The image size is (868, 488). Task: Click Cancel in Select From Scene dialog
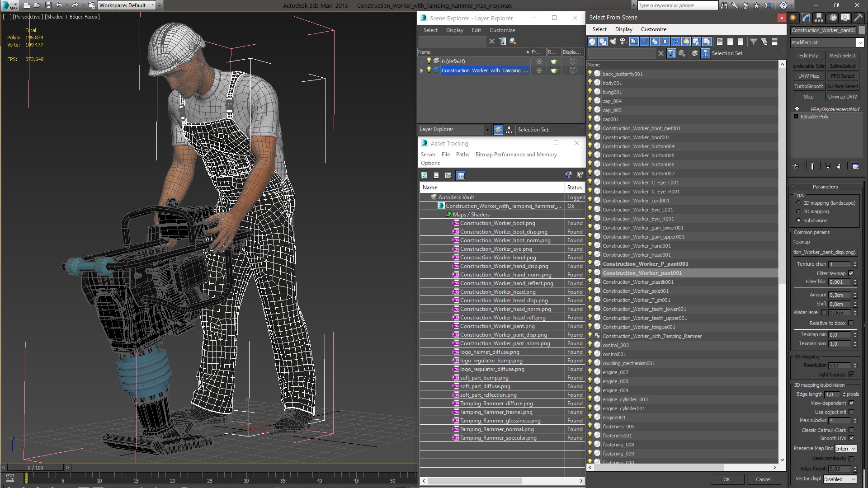(x=763, y=479)
